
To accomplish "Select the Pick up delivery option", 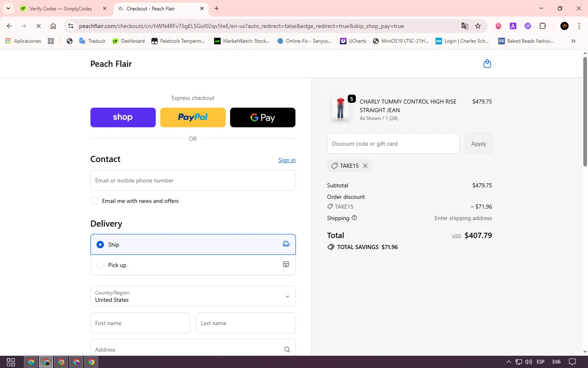I will [193, 265].
